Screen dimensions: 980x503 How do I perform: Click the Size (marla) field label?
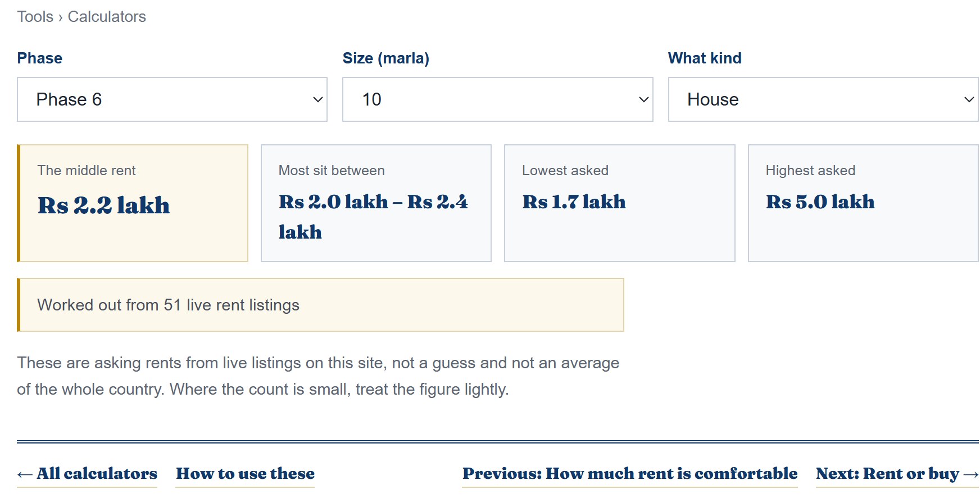point(386,58)
